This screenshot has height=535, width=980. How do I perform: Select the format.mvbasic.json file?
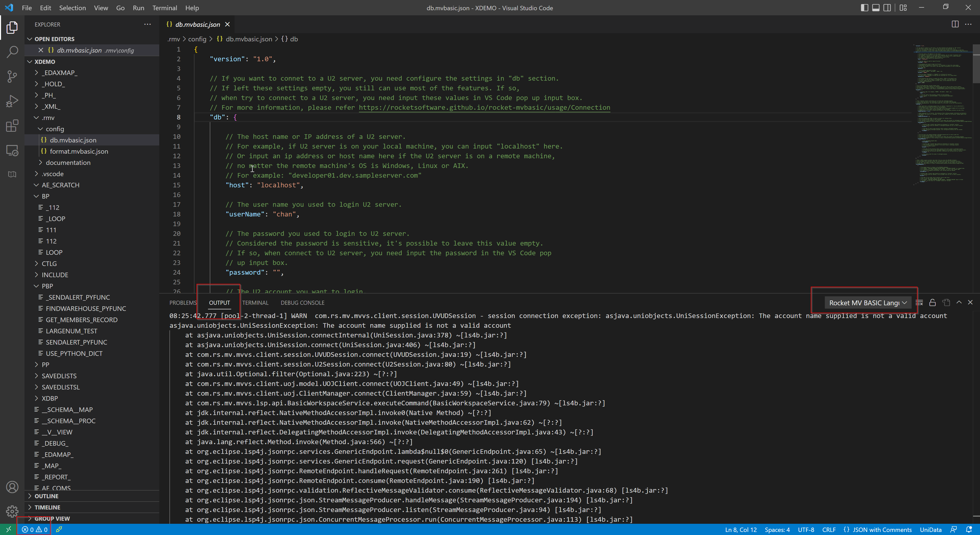79,151
